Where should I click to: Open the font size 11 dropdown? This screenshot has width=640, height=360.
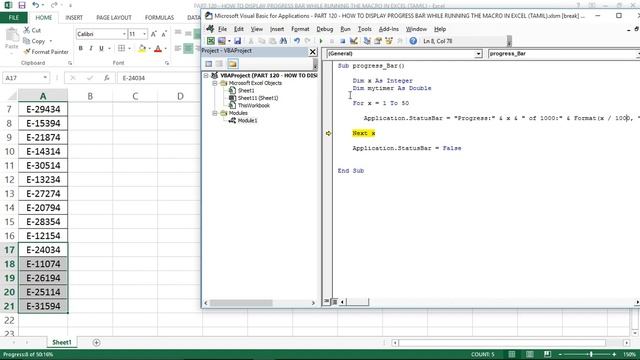144,34
